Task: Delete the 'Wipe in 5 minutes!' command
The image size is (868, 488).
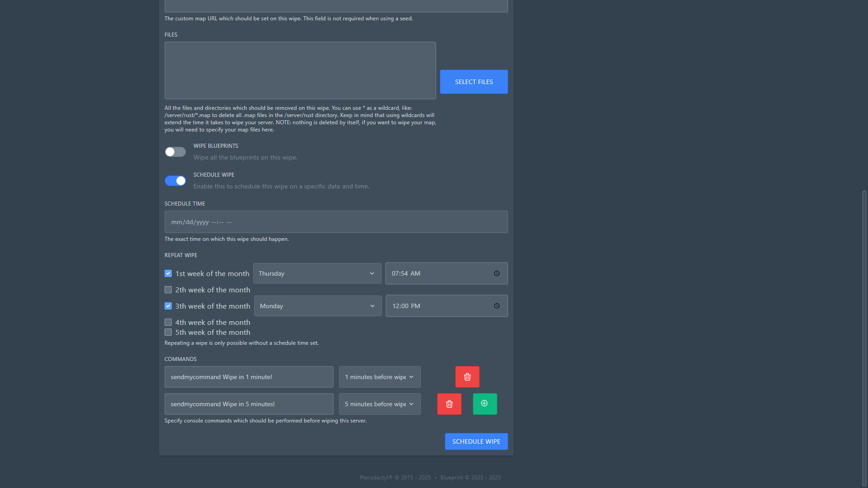Action: tap(449, 404)
